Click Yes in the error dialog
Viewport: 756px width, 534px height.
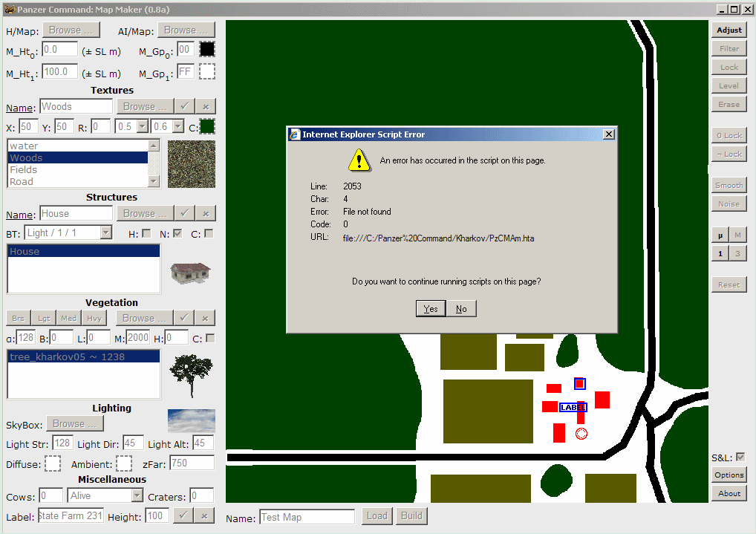point(431,309)
